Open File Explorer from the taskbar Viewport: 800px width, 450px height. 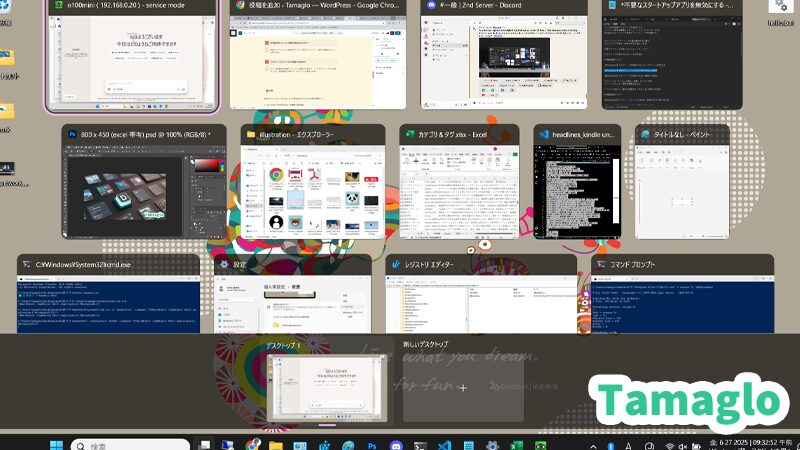pyautogui.click(x=276, y=445)
